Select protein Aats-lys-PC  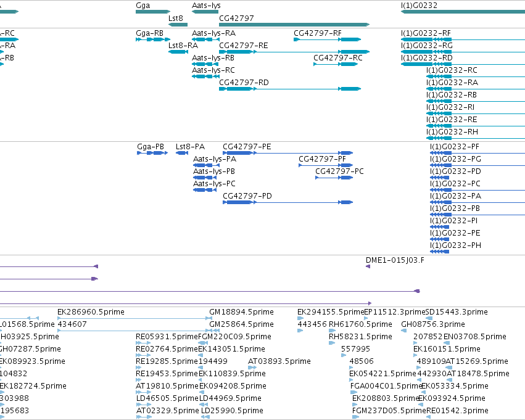click(x=205, y=190)
